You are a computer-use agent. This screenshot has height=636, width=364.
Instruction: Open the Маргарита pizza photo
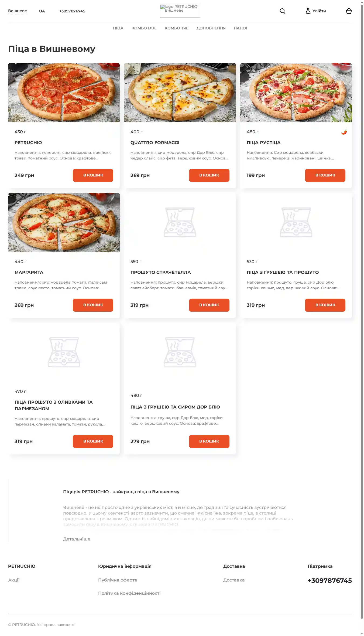(64, 222)
